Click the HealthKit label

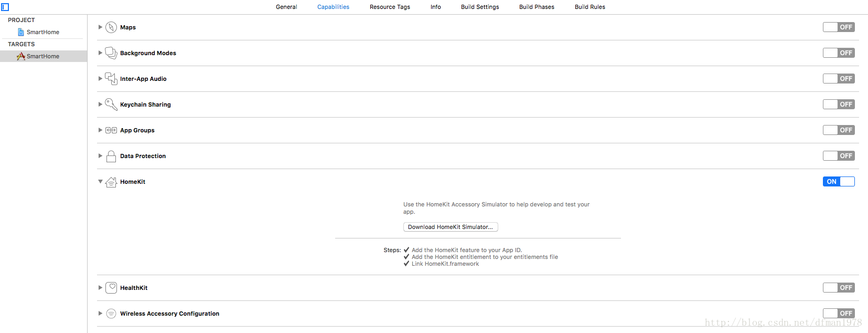[x=134, y=288]
